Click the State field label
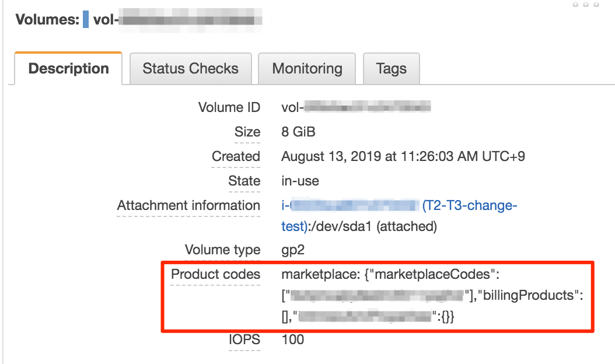Viewport: 615px width, 364px height. coord(244,181)
